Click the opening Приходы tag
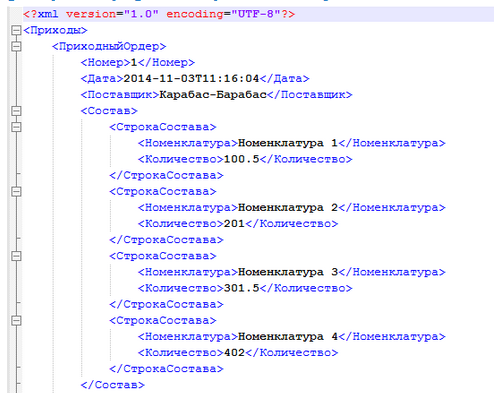Image resolution: width=501 pixels, height=393 pixels. pos(55,30)
